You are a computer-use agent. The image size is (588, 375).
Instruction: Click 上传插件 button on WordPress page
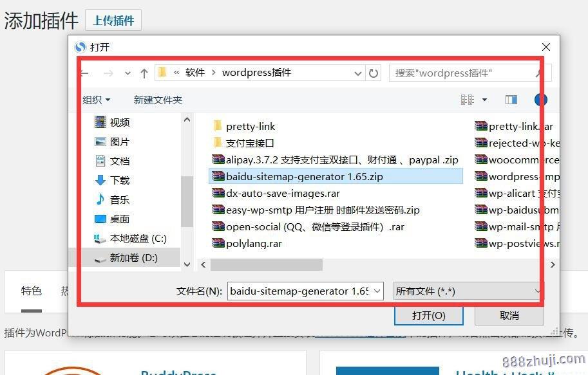[113, 20]
